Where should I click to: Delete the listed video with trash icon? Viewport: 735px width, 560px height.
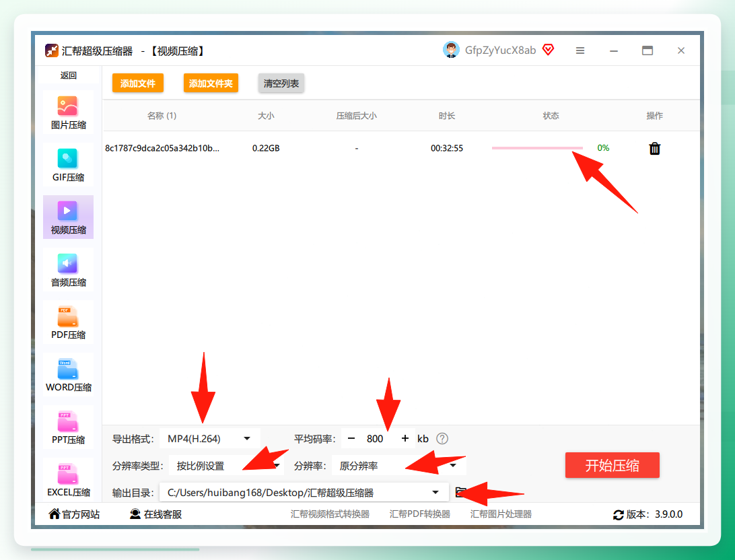point(654,149)
